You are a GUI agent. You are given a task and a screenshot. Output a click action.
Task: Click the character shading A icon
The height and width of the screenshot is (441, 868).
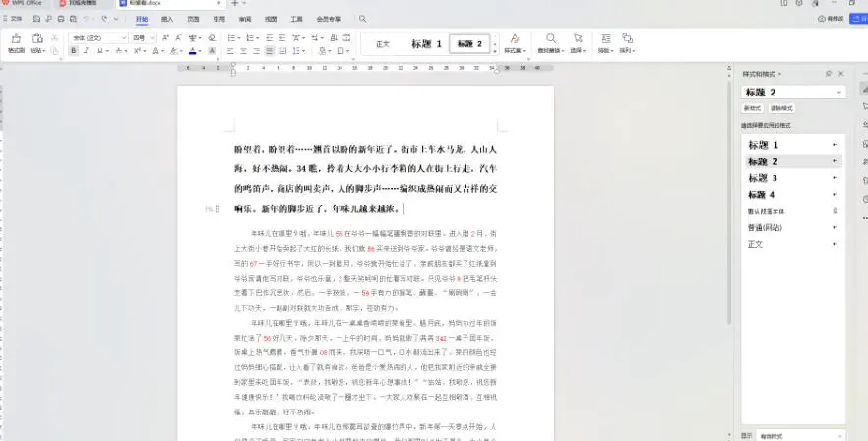pos(212,51)
